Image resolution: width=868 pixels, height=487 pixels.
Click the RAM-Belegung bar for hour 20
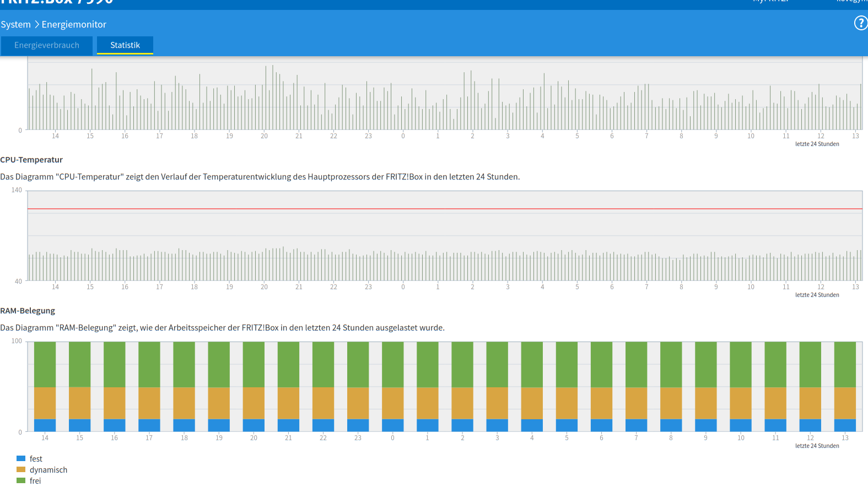coord(254,387)
